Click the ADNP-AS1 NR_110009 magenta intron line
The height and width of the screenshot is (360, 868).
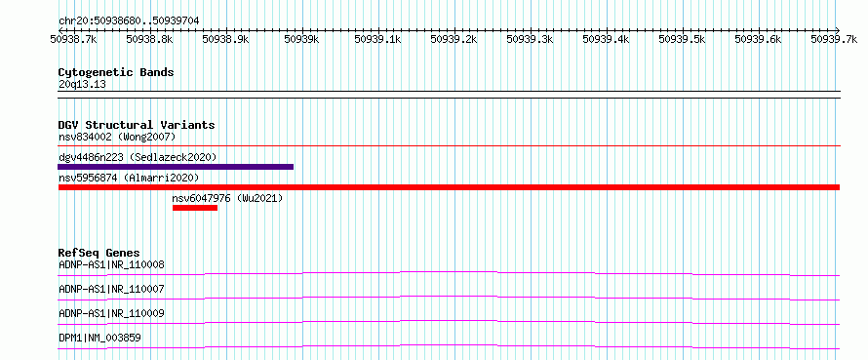pos(449,322)
